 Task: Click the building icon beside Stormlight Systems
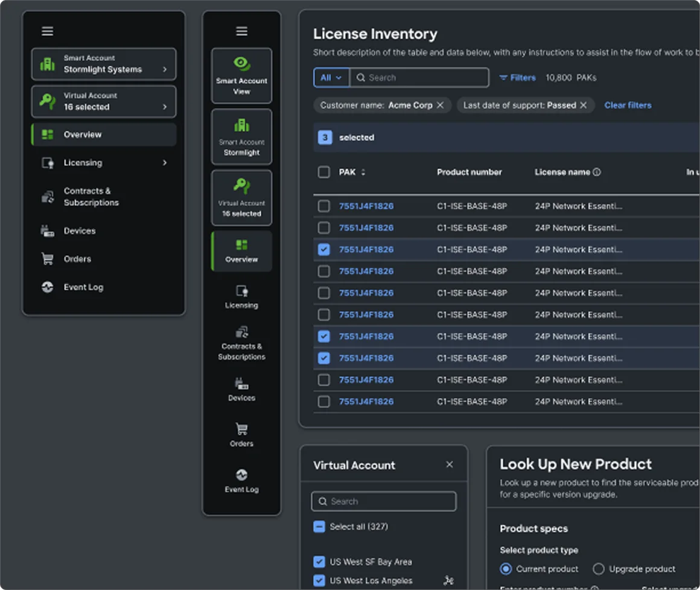coord(47,65)
